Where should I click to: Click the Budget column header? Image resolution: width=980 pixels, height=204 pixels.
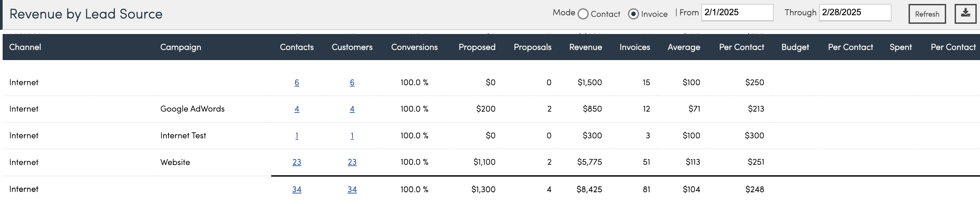[795, 47]
